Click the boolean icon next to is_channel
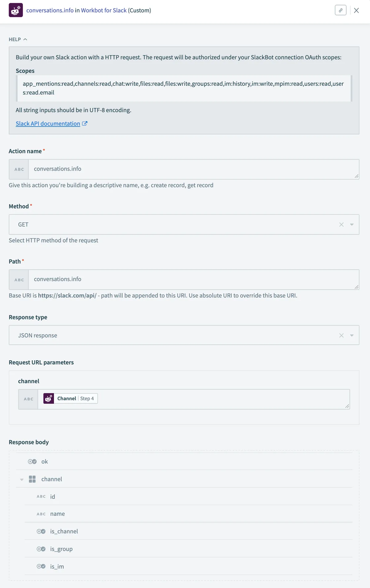 (x=41, y=531)
